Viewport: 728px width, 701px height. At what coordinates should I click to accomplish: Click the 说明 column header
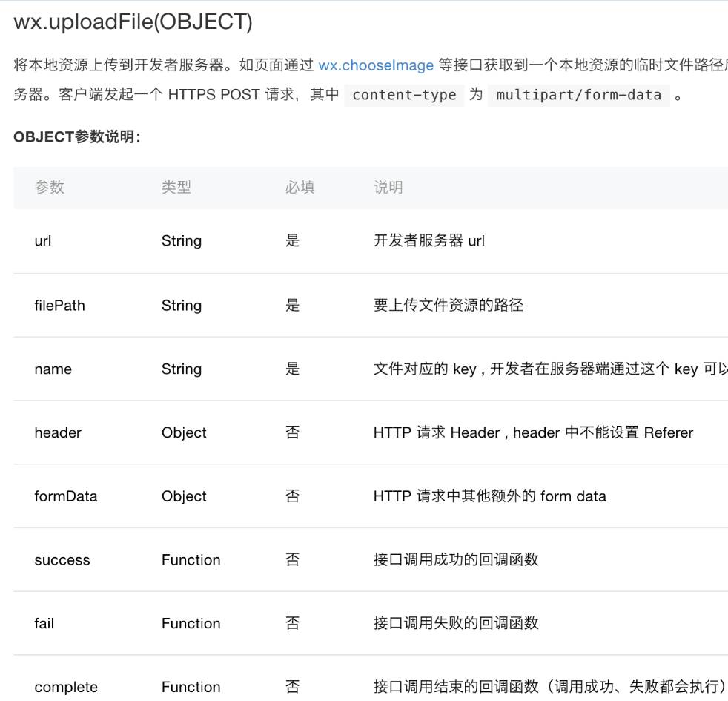pyautogui.click(x=388, y=187)
